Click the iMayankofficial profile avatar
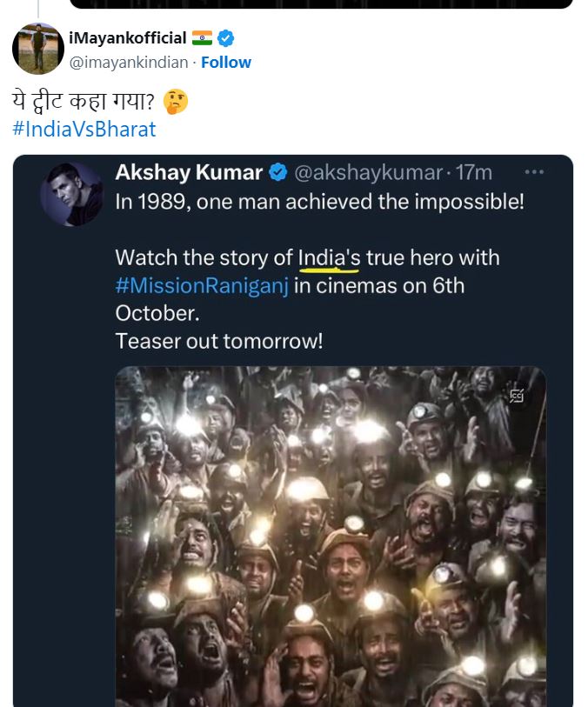The width and height of the screenshot is (588, 707). point(38,49)
